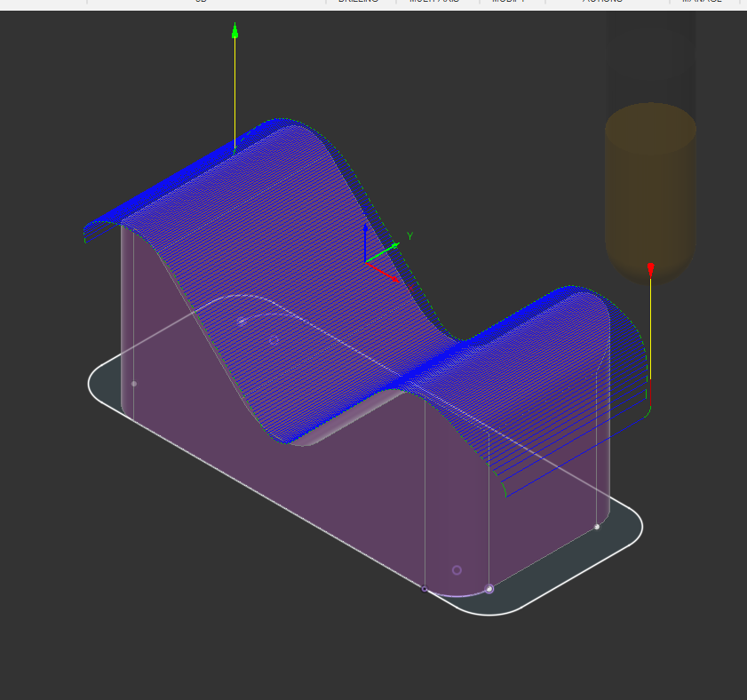Select the blue toolpath lines on the wavy surface
This screenshot has height=700, width=747.
tap(266, 222)
